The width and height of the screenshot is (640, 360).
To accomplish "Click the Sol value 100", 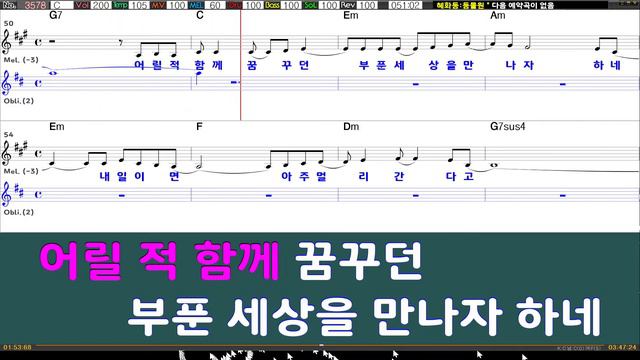I will point(328,5).
